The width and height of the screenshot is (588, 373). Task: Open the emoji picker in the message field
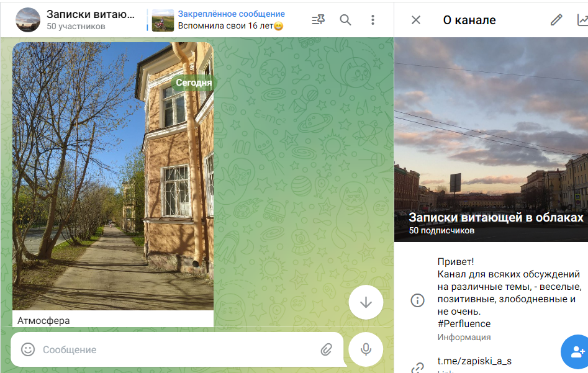pos(28,349)
